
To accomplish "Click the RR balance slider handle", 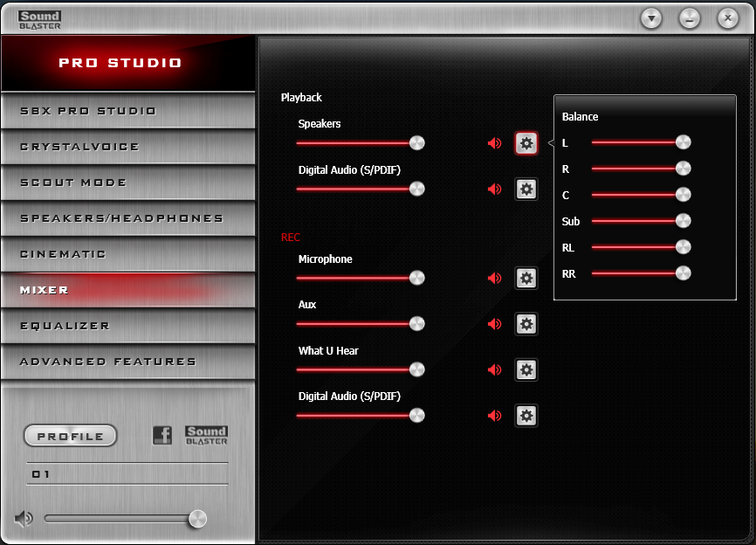I will (x=684, y=273).
